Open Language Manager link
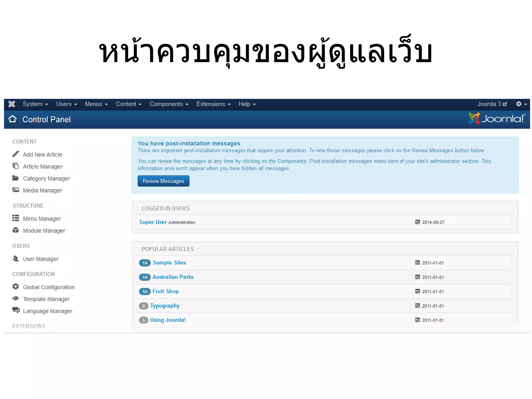Viewport: 532px width, 399px height. tap(48, 311)
